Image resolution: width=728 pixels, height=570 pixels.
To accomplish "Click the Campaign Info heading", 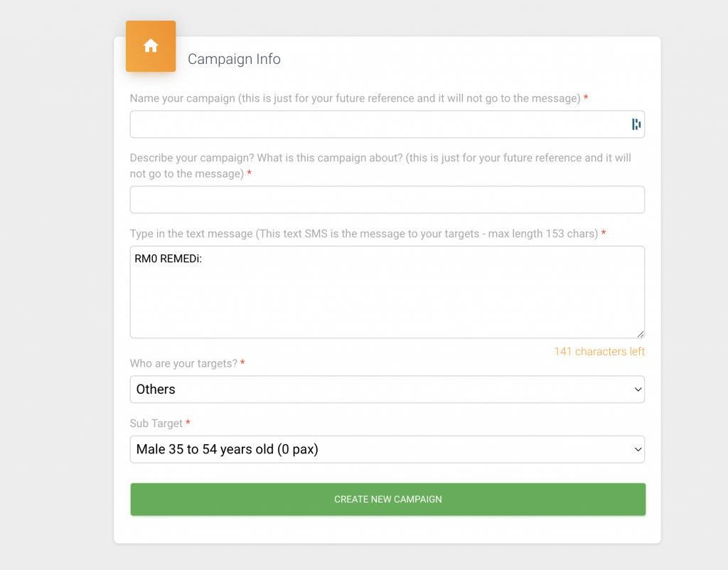I will point(234,59).
